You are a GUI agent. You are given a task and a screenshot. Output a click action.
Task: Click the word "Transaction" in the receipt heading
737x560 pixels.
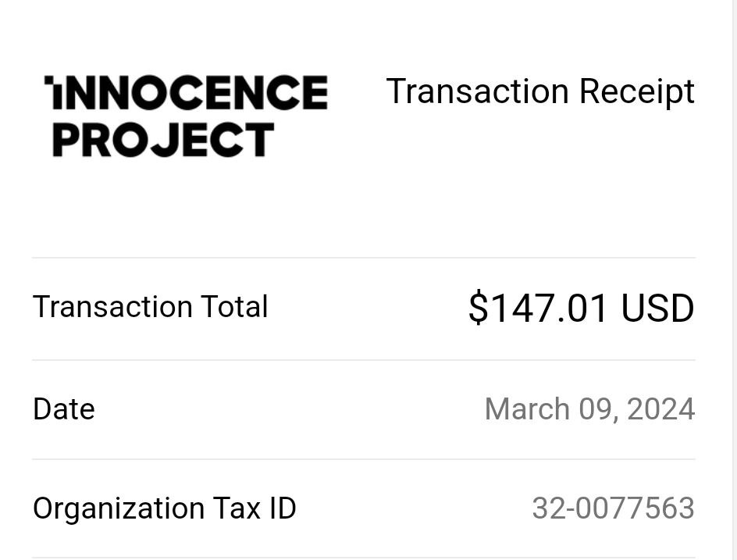pyautogui.click(x=478, y=91)
